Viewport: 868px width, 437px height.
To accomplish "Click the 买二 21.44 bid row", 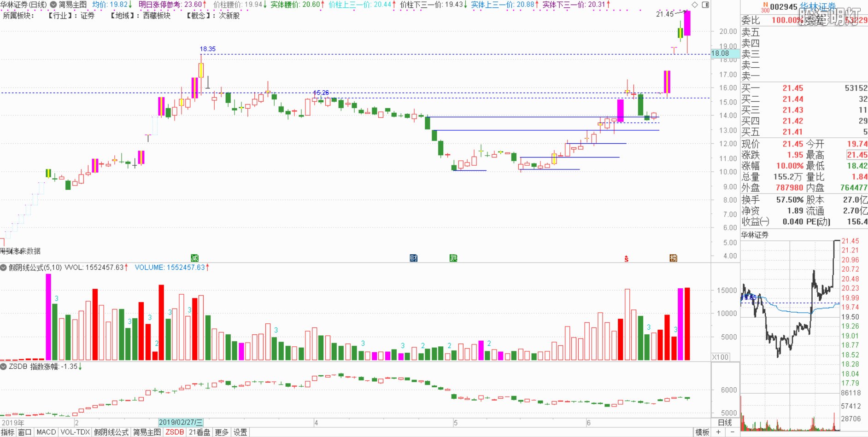I will (x=804, y=99).
